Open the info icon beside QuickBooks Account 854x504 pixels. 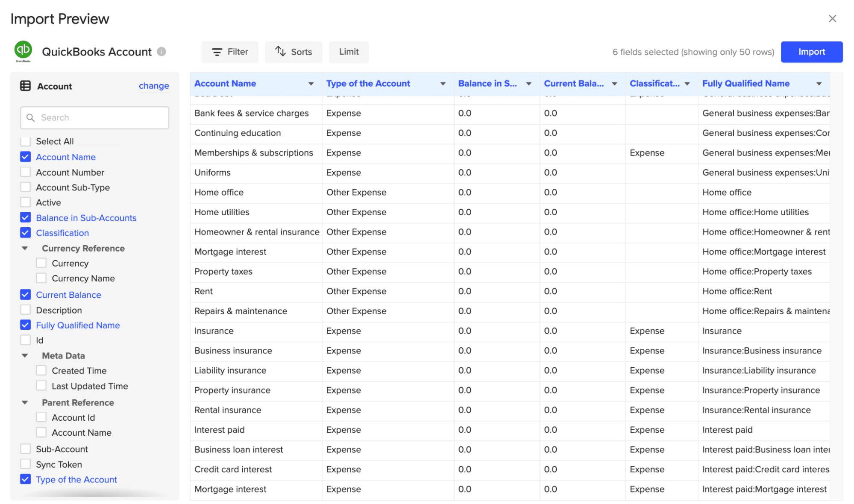click(161, 52)
